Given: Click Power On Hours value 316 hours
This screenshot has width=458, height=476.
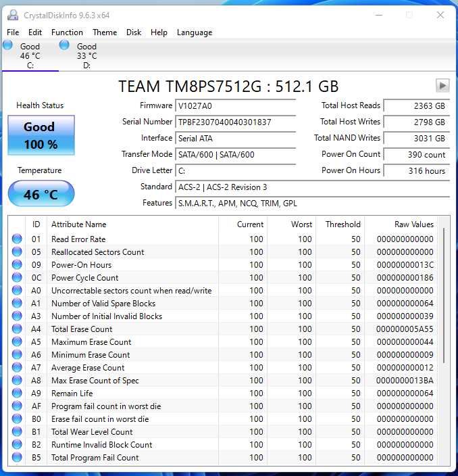Looking at the screenshot, I should [417, 170].
